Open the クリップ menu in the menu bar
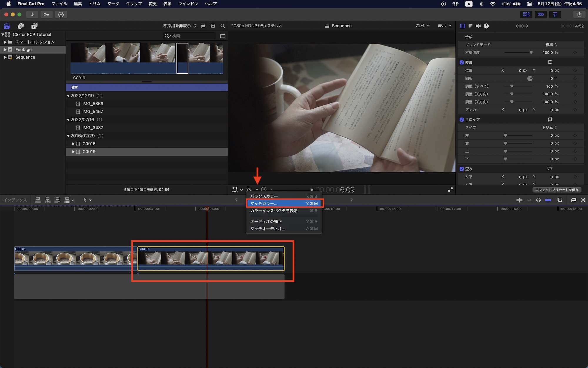The image size is (588, 368). pyautogui.click(x=134, y=4)
